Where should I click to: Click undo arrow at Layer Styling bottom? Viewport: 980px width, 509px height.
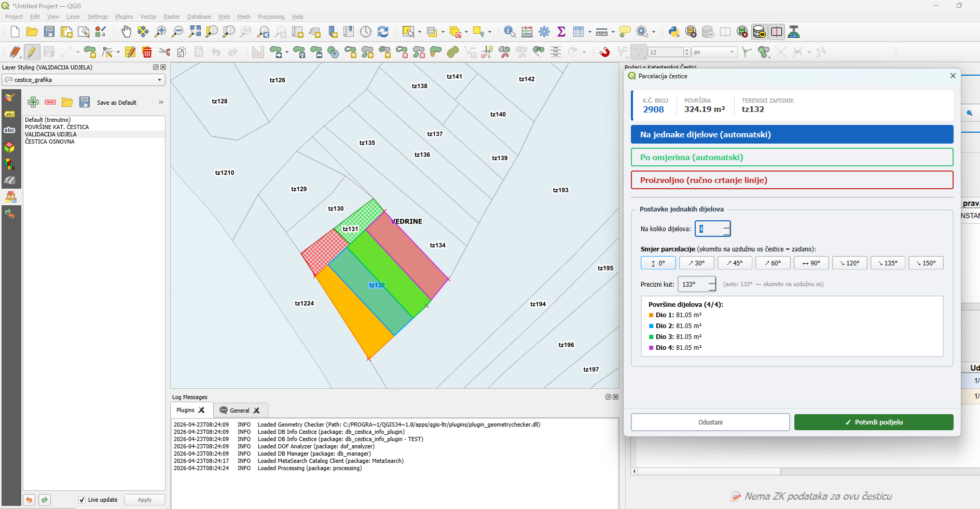pyautogui.click(x=29, y=500)
